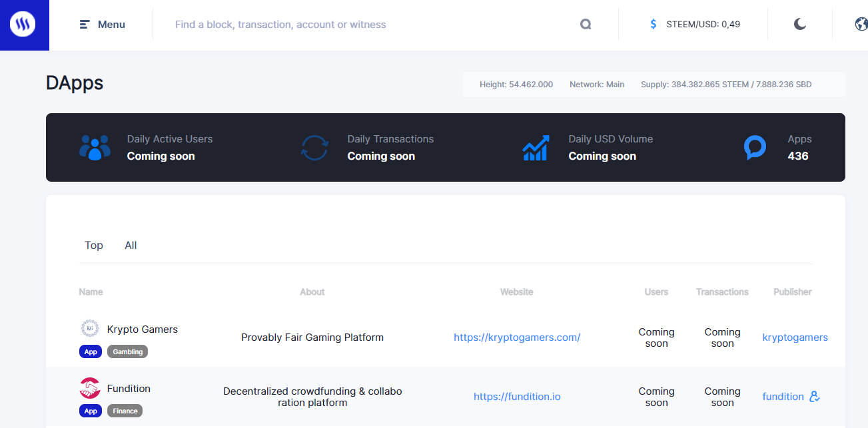The height and width of the screenshot is (428, 868).
Task: Click the Daily Active Users label
Action: coord(170,139)
